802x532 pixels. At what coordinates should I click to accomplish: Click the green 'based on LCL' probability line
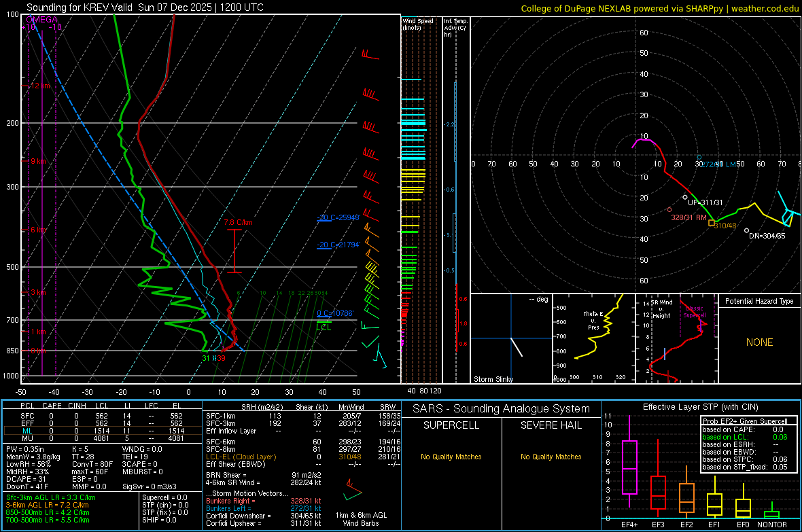(x=745, y=437)
